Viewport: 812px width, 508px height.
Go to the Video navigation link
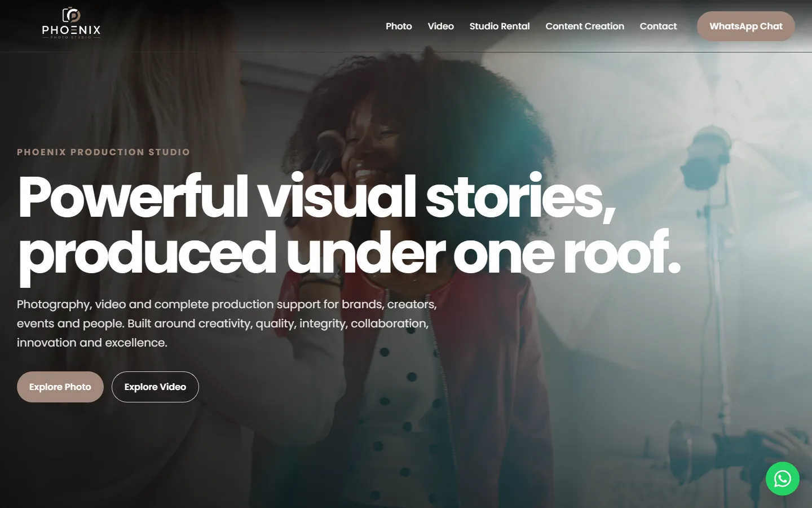(440, 26)
